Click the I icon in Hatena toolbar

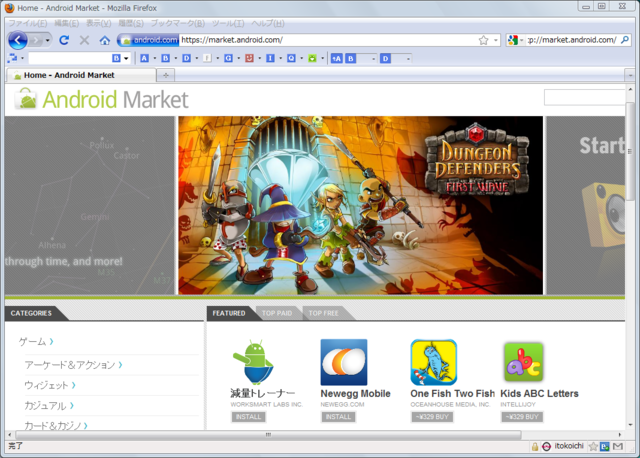tap(270, 58)
